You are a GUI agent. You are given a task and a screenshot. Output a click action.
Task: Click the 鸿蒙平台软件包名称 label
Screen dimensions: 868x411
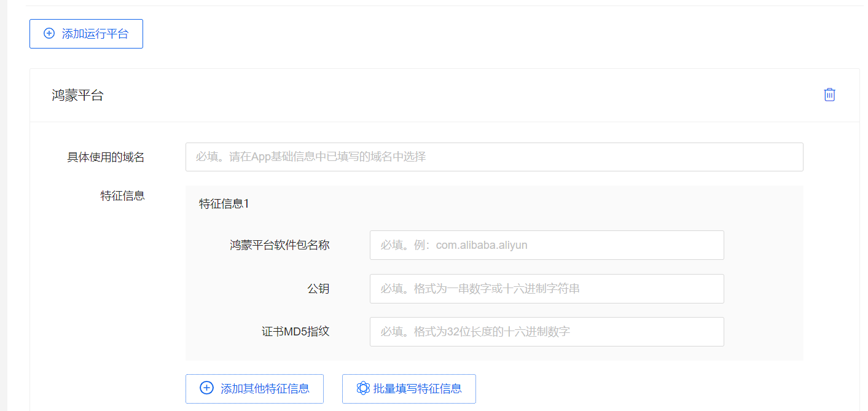(280, 245)
